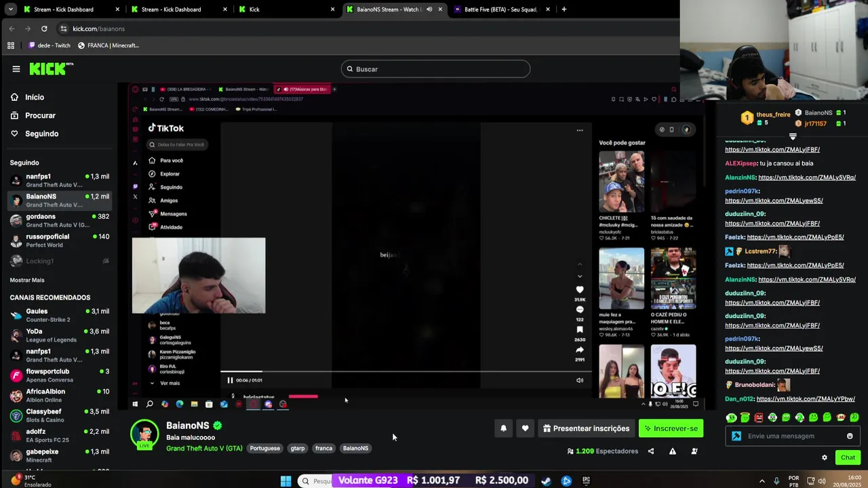868x488 pixels.
Task: Switch to first Stream - Kick Dashboard tab
Action: [72, 9]
